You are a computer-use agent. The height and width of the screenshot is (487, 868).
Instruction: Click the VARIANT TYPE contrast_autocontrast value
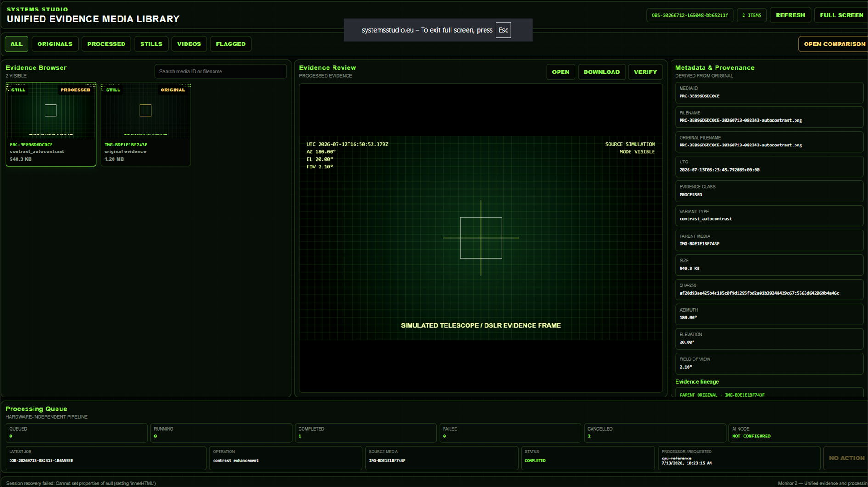click(x=705, y=219)
